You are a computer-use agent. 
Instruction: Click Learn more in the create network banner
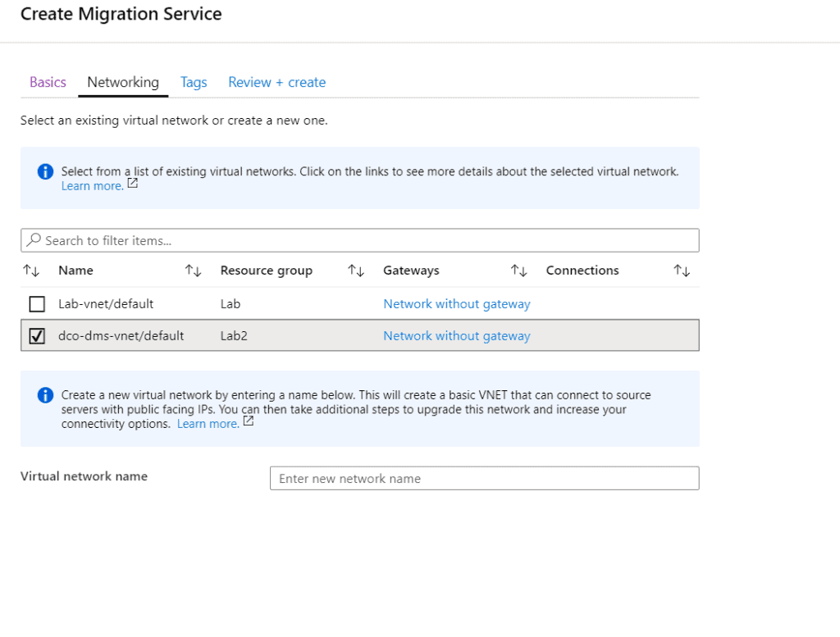pyautogui.click(x=208, y=424)
